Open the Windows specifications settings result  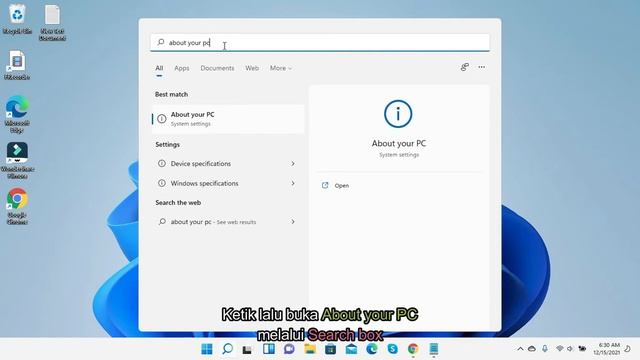click(228, 183)
